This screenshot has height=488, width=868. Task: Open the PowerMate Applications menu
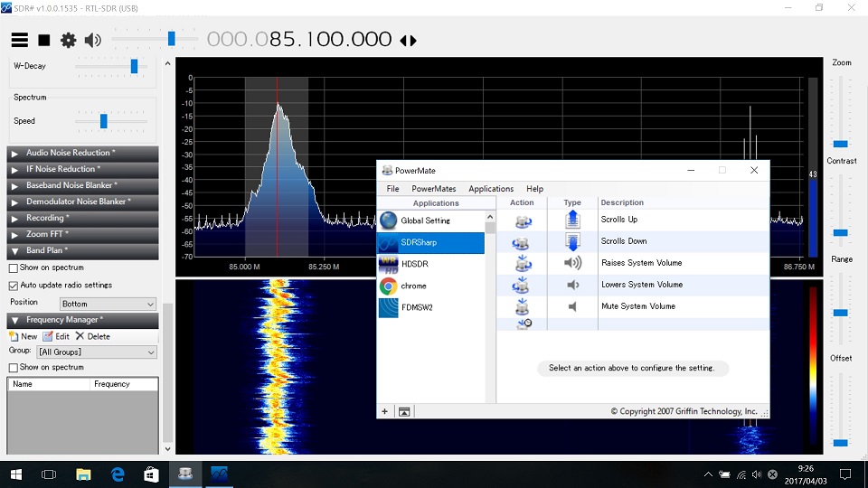(491, 189)
